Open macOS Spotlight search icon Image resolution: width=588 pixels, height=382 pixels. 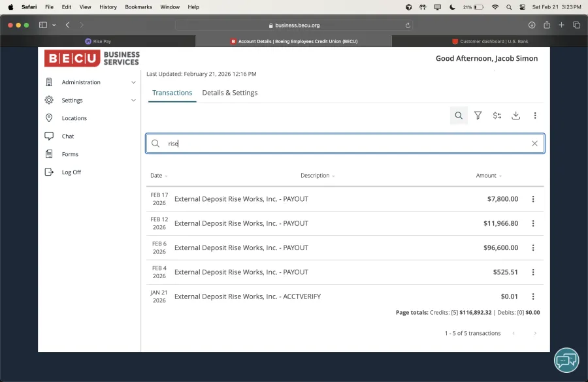tap(509, 7)
